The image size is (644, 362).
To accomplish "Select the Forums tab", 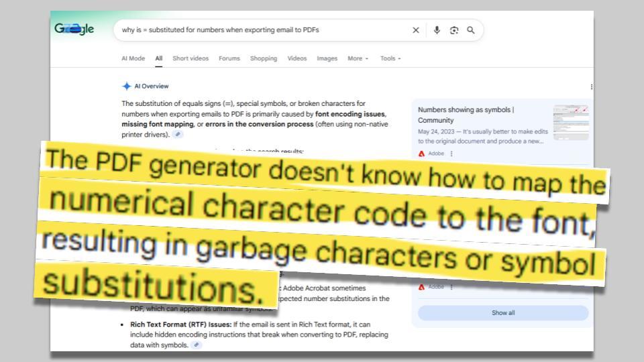I will (229, 58).
